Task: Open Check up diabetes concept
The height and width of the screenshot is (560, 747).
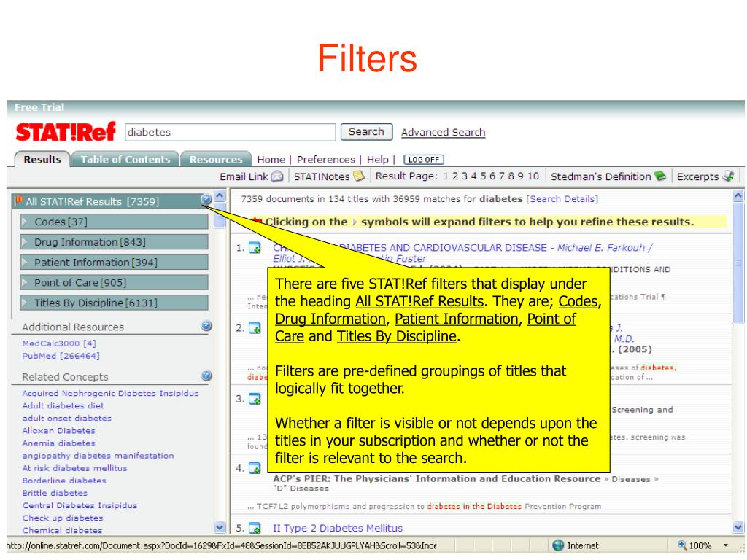Action: (63, 518)
